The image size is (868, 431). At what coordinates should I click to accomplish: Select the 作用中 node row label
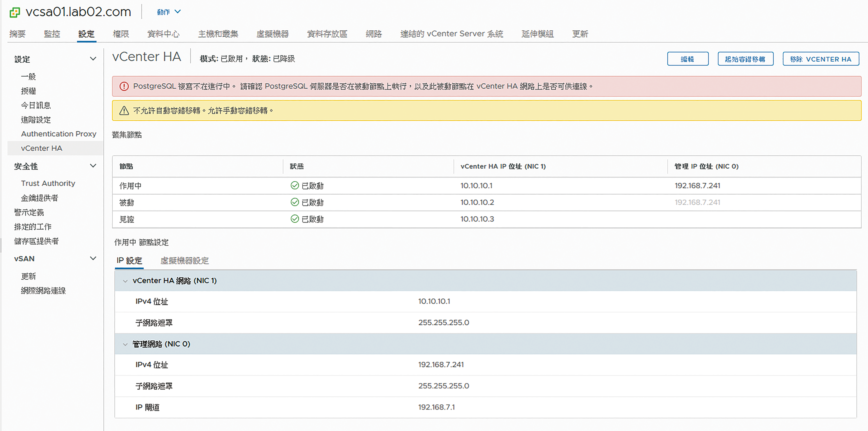[130, 185]
